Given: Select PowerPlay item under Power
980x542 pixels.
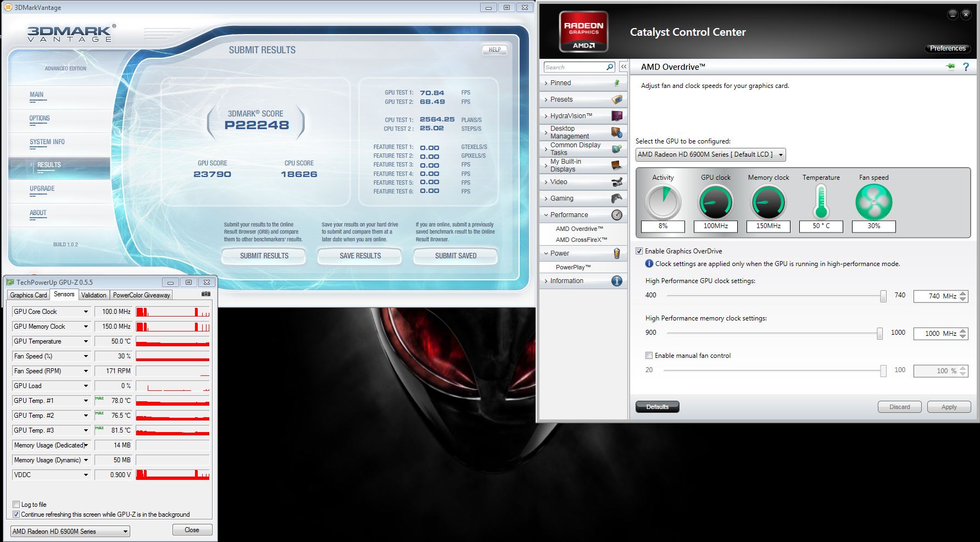Looking at the screenshot, I should [x=573, y=267].
